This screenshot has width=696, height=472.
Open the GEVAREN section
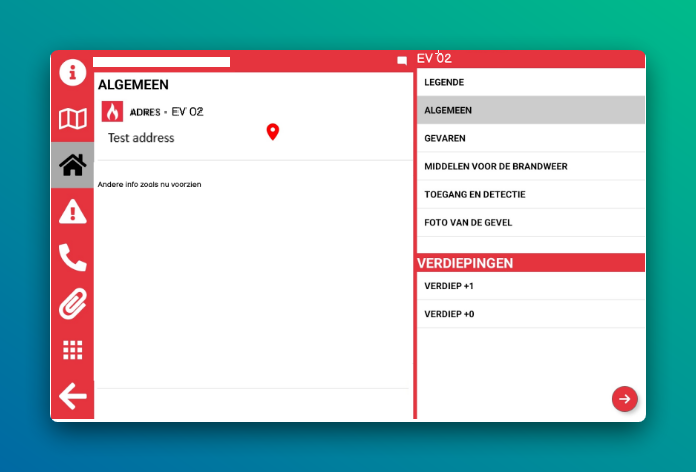[x=530, y=138]
